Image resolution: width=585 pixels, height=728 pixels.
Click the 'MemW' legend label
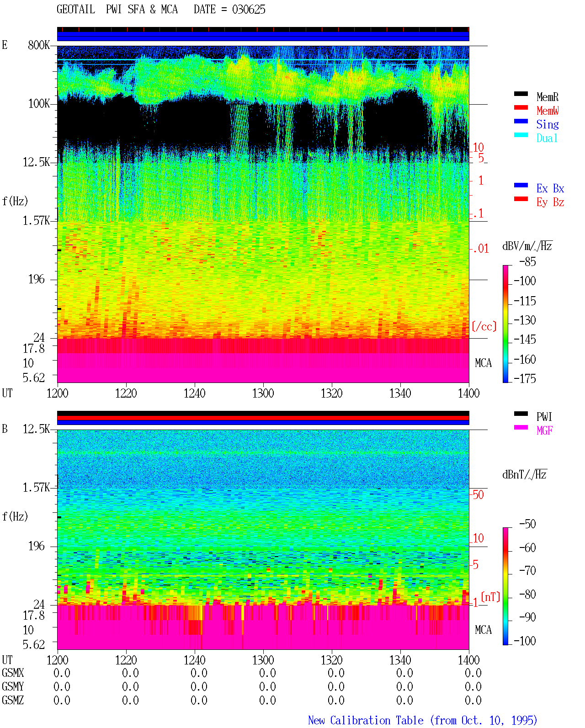click(548, 111)
